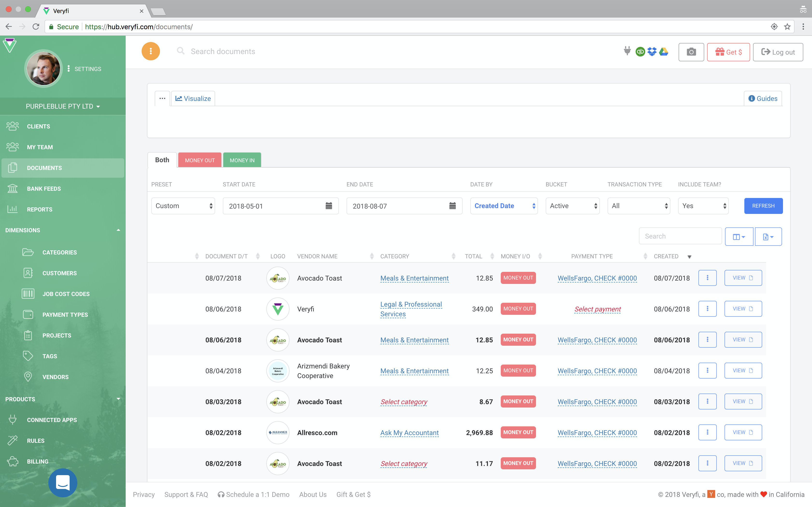Click the orange three-dot menu circle

coord(151,51)
